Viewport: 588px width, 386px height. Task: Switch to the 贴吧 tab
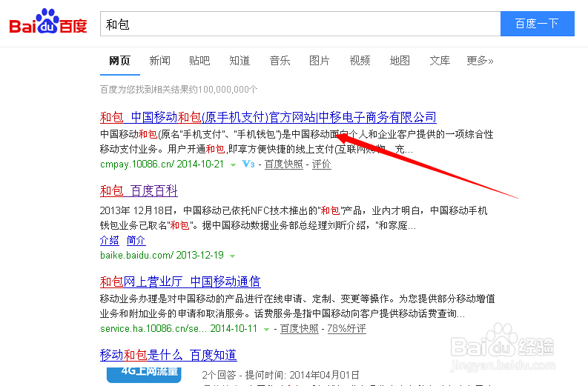[x=199, y=61]
